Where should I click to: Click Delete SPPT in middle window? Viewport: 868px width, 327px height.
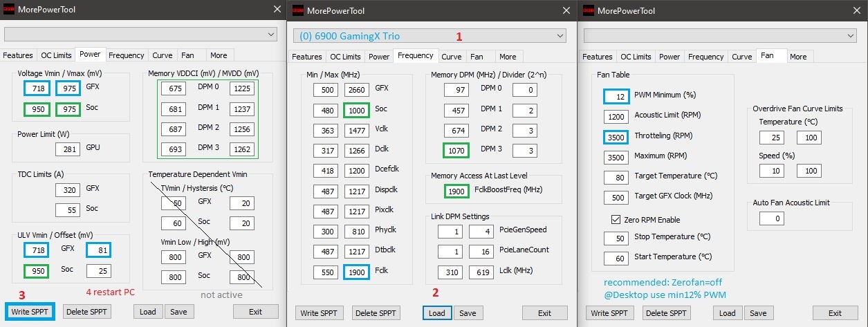coord(376,313)
